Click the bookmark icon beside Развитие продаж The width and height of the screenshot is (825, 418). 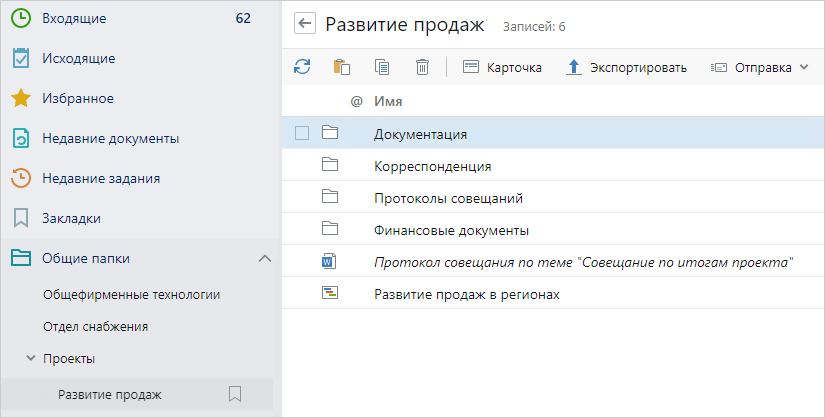pos(235,394)
